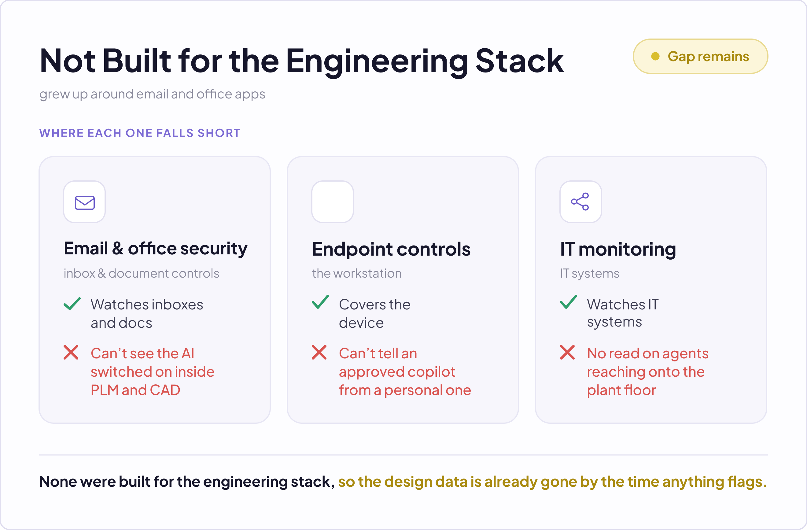Click the highlighted design data is already gone text
Image resolution: width=807 pixels, height=532 pixels.
pyautogui.click(x=552, y=482)
